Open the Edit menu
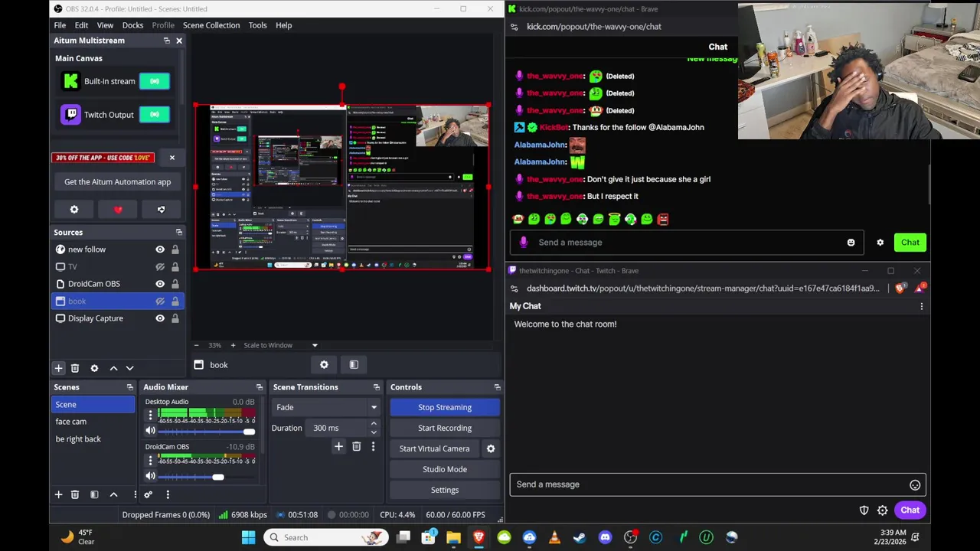980x551 pixels. [x=81, y=25]
